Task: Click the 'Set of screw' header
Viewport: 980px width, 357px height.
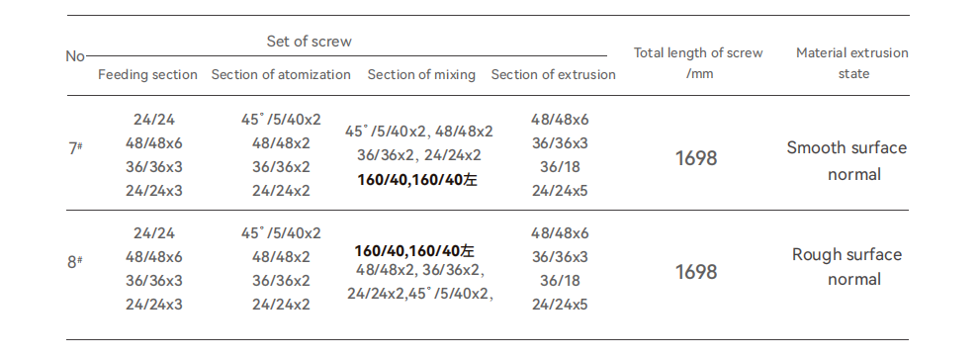Action: (x=309, y=42)
